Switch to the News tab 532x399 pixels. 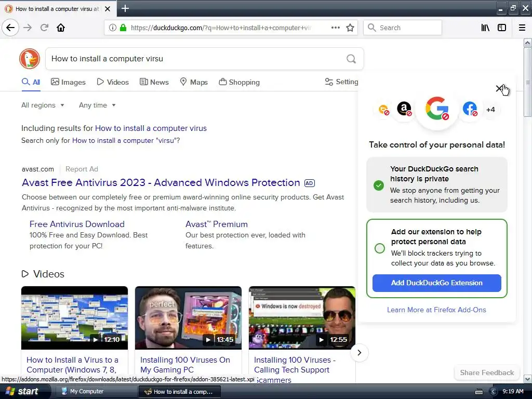(154, 82)
